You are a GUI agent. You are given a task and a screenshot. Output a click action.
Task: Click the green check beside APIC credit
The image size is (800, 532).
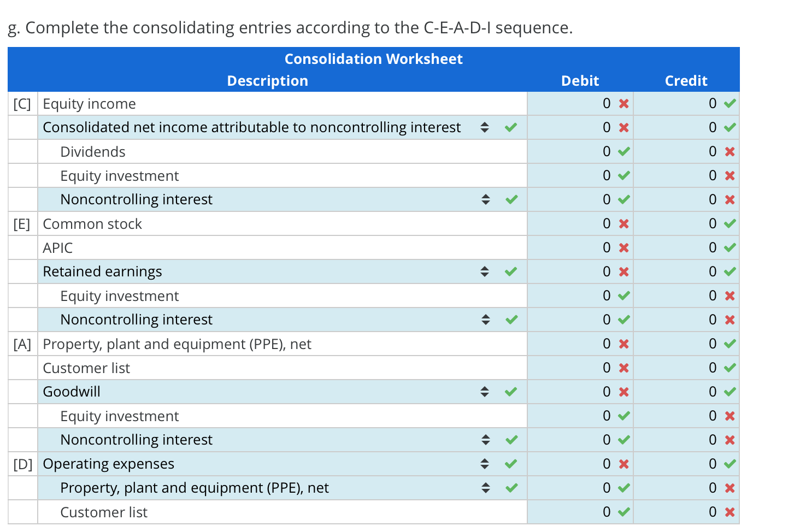pos(730,247)
